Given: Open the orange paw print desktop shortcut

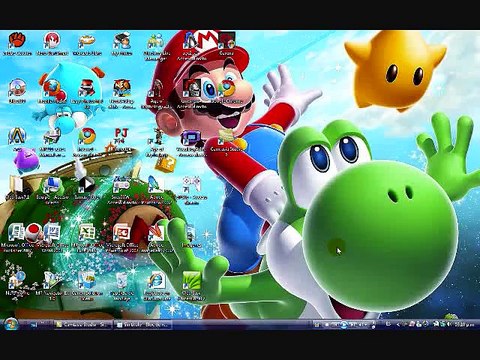Looking at the screenshot, I should (x=17, y=40).
